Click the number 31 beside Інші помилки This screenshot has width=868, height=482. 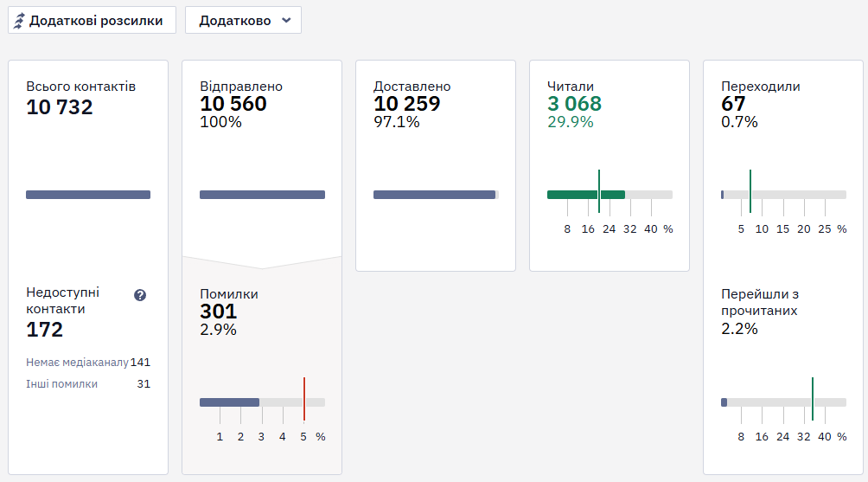[x=144, y=384]
